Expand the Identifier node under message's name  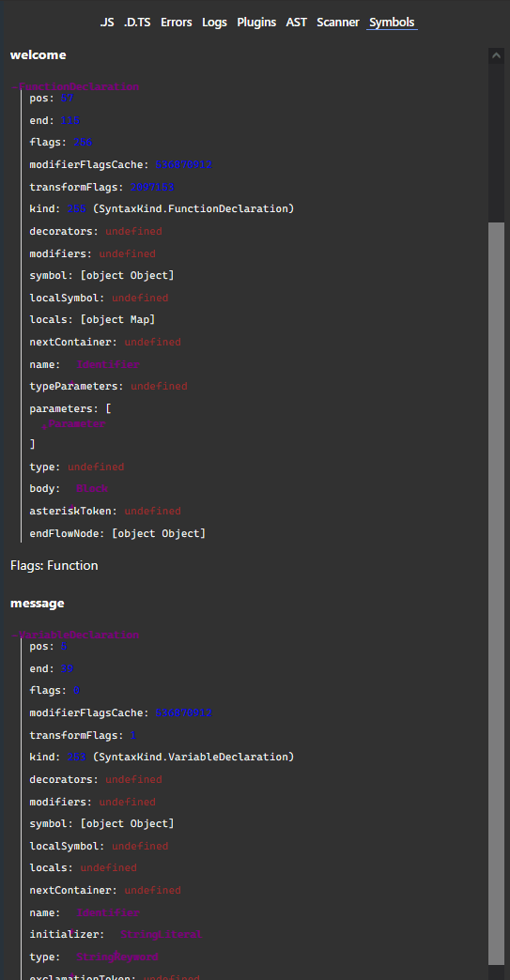tap(107, 912)
